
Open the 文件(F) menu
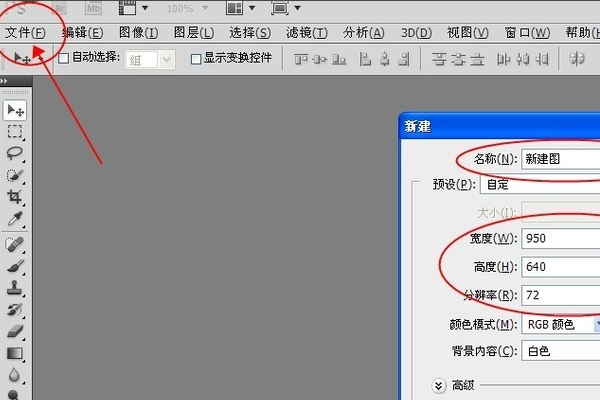click(x=25, y=33)
